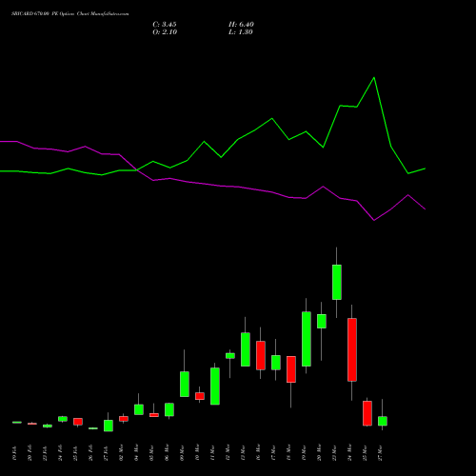Click the green indicator line at its peak
The width and height of the screenshot is (476, 476).
tap(374, 78)
